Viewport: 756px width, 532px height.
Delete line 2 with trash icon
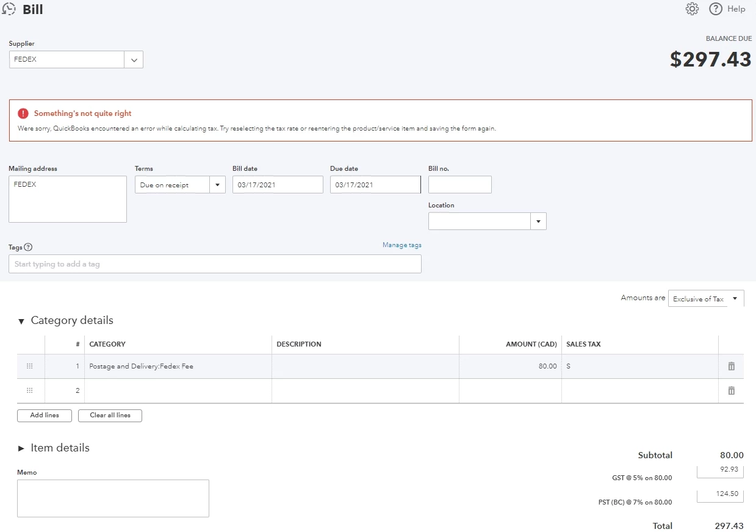click(731, 391)
